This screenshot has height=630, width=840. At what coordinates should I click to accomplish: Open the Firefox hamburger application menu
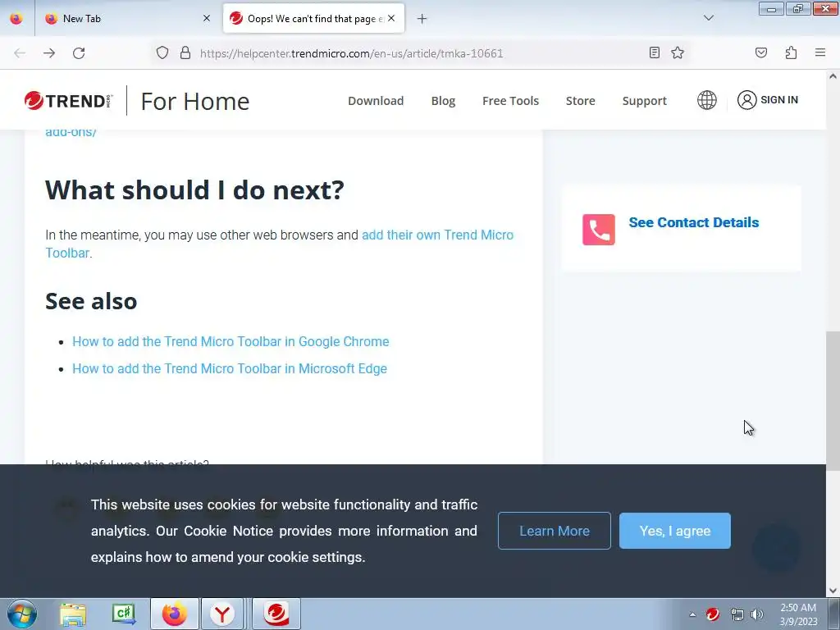[820, 52]
